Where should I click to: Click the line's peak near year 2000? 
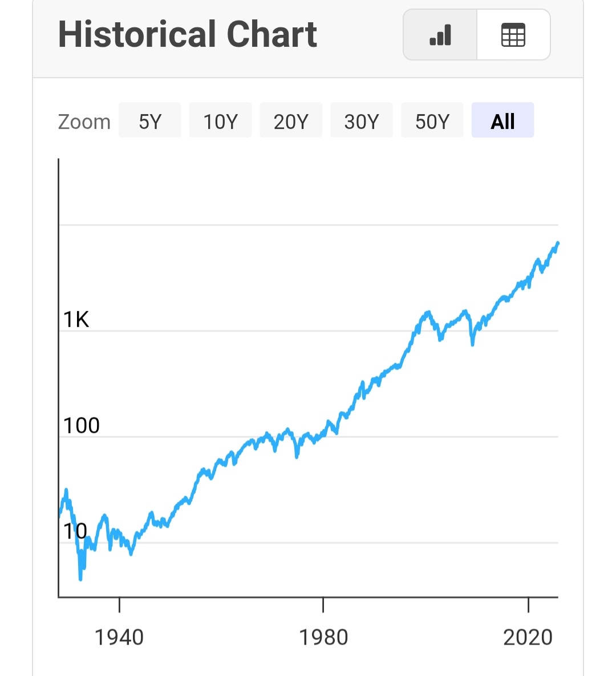point(428,312)
